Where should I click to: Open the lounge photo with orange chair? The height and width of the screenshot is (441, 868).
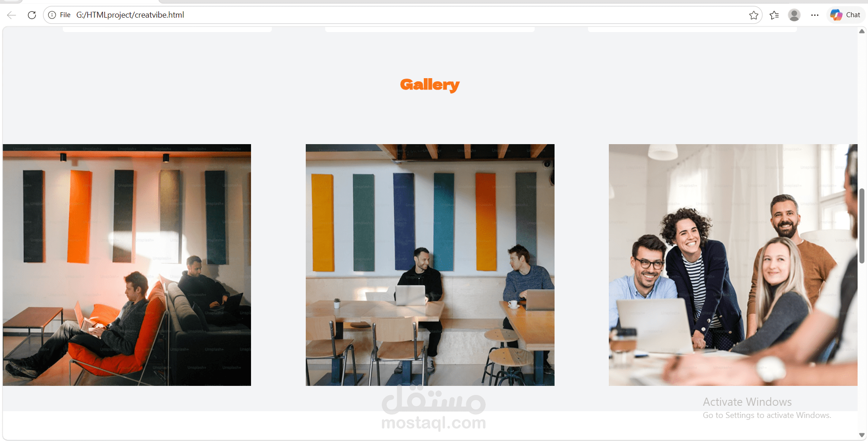[127, 265]
